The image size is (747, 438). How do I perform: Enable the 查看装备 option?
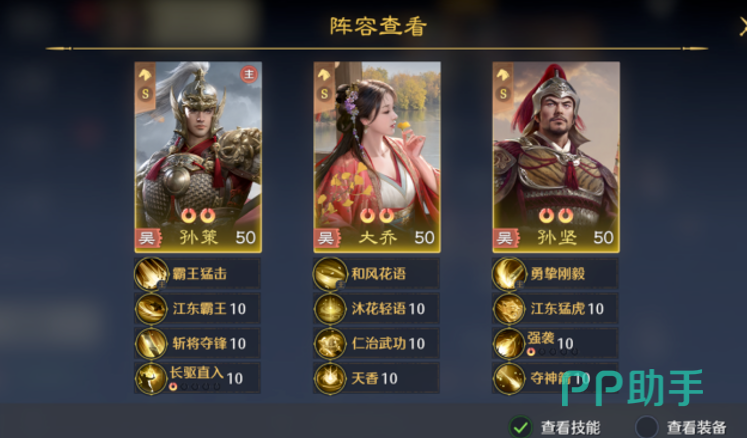click(x=646, y=427)
